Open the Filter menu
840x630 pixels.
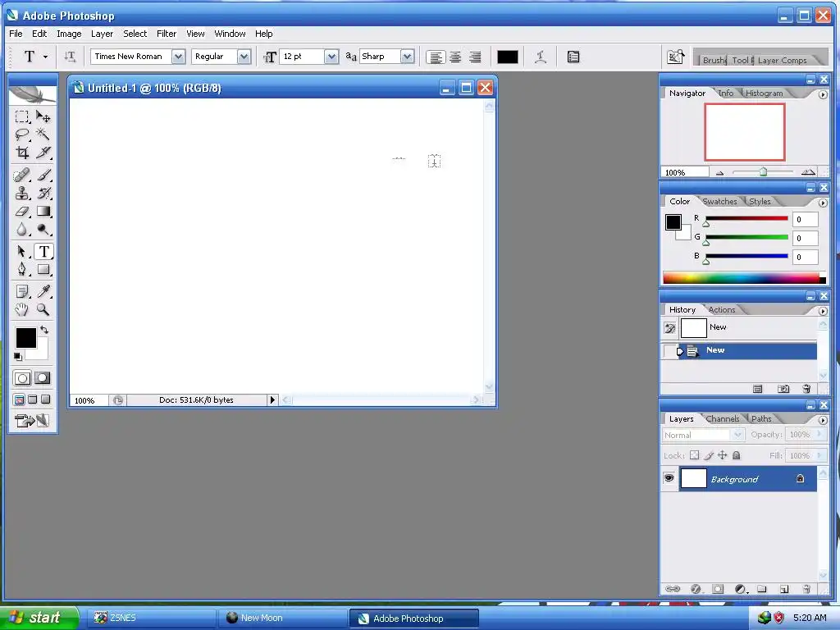(x=166, y=34)
